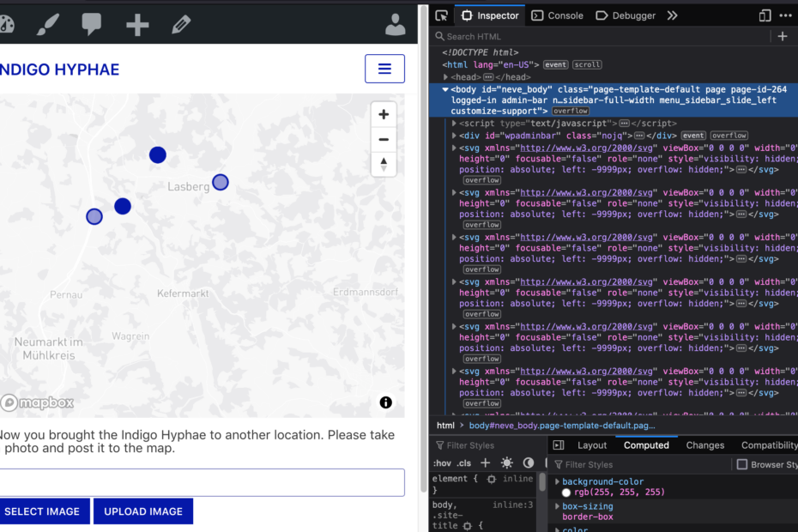This screenshot has width=798, height=532.
Task: Switch to the Computed tab
Action: pyautogui.click(x=646, y=445)
